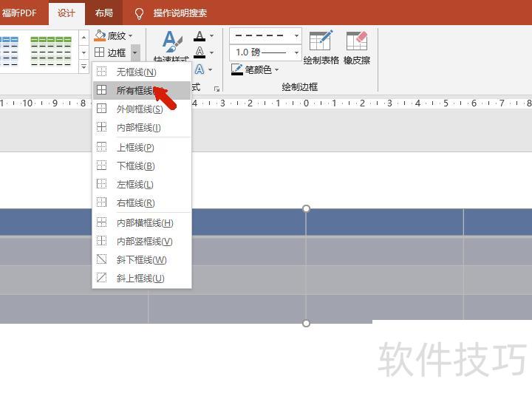Viewport: 532px width, 399px height.
Task: Select the blue dashed table style thumbnail
Action: (9, 51)
